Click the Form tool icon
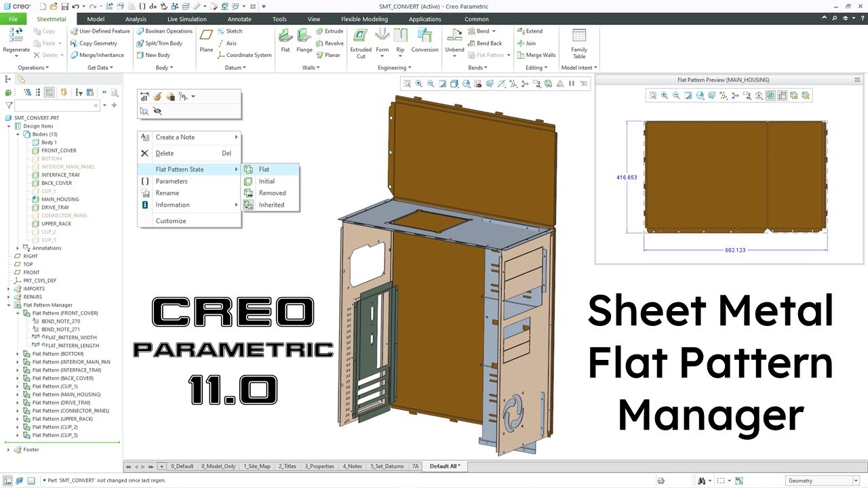 [382, 35]
